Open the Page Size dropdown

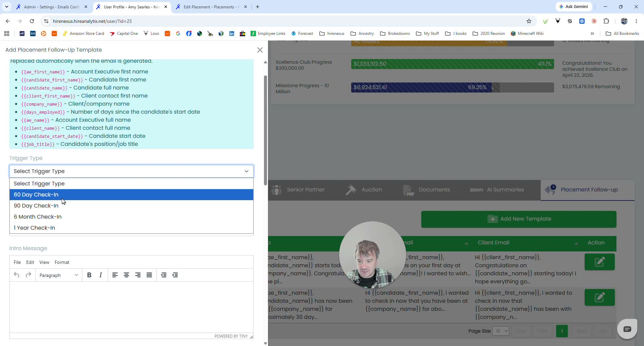point(501,331)
